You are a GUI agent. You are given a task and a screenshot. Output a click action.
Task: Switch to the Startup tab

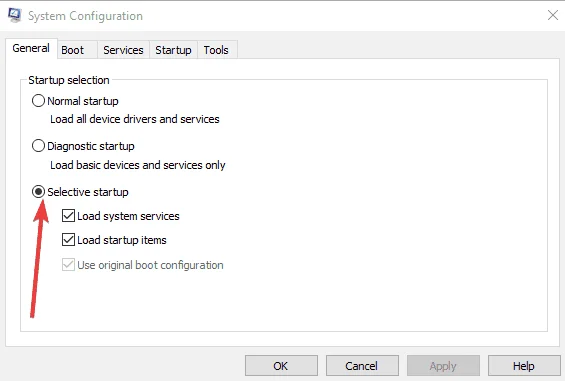coord(173,50)
